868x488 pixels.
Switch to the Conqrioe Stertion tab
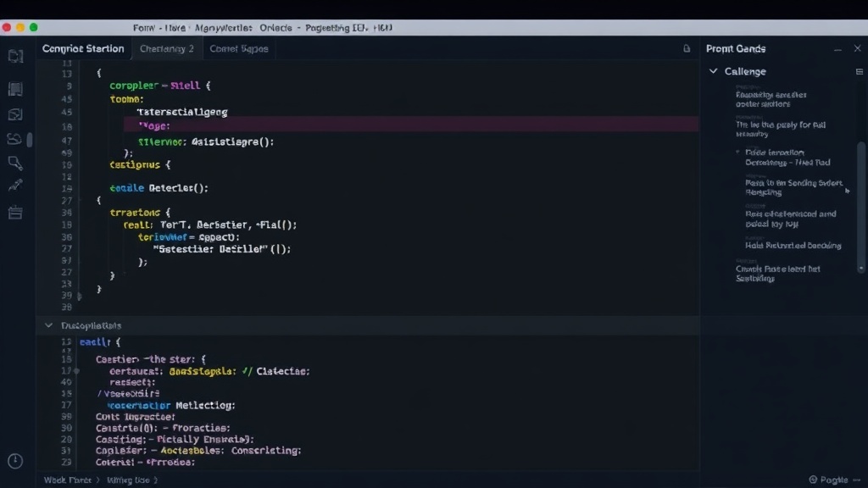[x=83, y=48]
